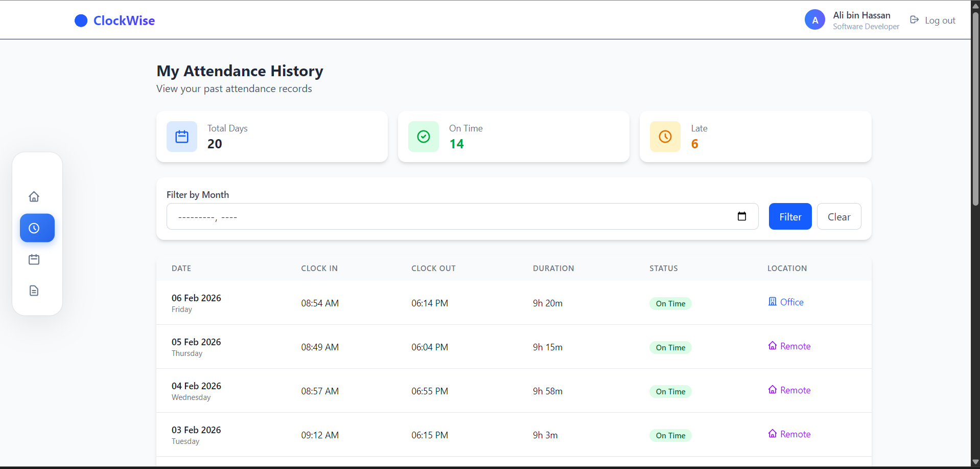Click the On Time badge for 04 Feb

(x=670, y=391)
